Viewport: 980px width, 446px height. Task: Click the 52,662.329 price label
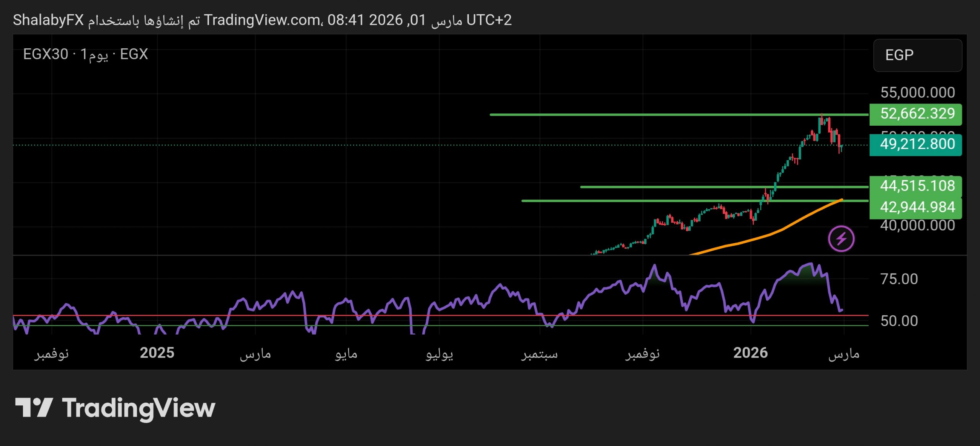click(x=915, y=114)
